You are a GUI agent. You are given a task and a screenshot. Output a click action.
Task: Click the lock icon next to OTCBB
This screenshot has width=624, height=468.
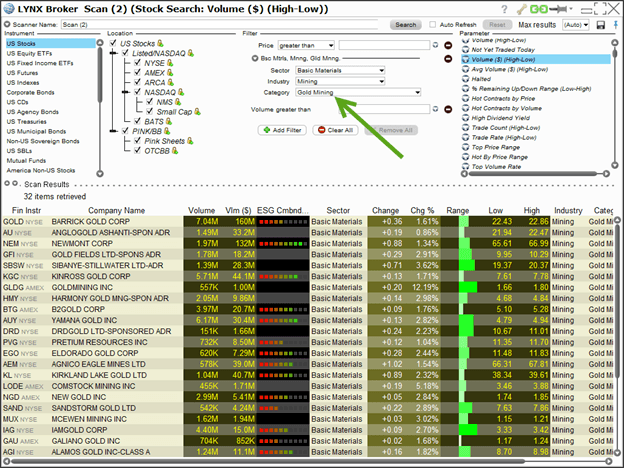175,150
